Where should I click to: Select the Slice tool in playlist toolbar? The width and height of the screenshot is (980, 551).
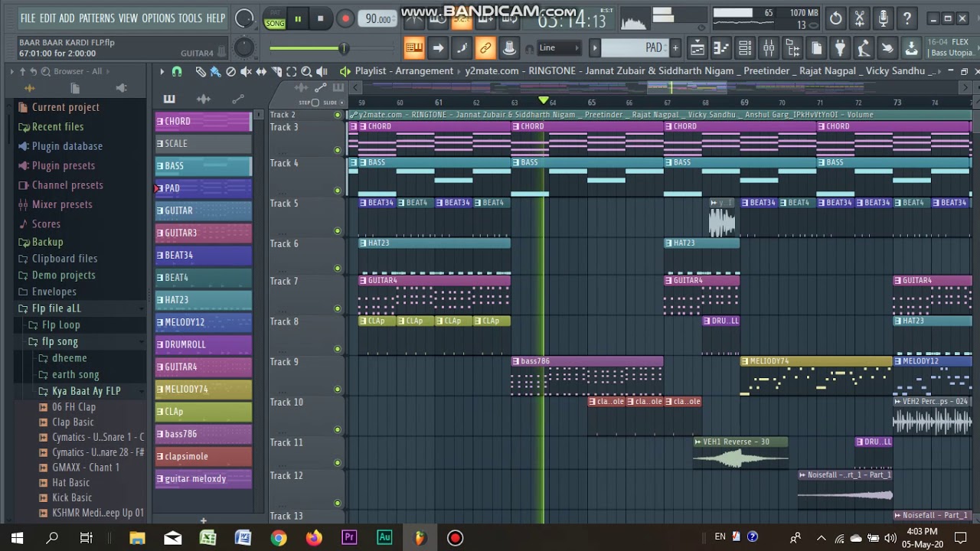pos(276,71)
